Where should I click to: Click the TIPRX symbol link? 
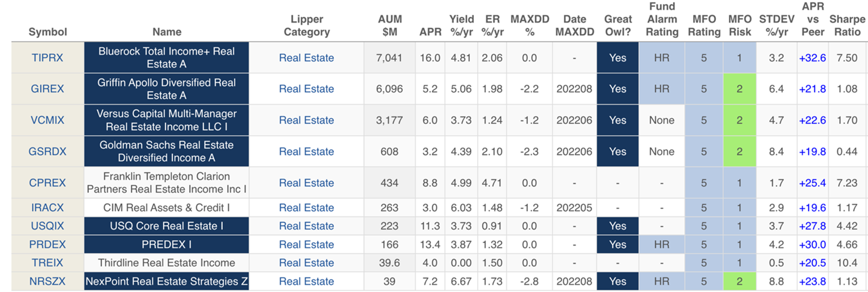pyautogui.click(x=47, y=58)
